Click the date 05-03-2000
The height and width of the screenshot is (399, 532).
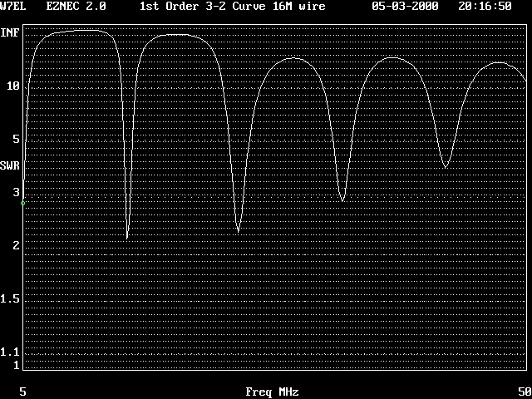(x=405, y=6)
